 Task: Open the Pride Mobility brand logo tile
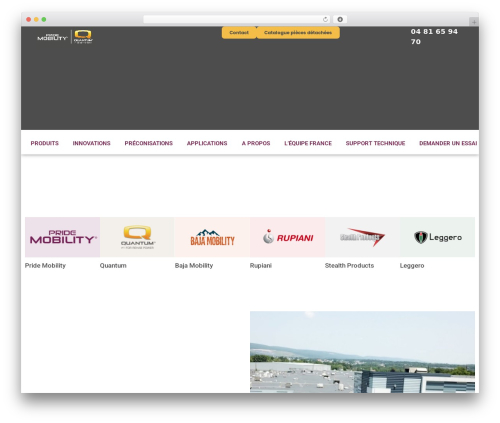[x=62, y=237]
